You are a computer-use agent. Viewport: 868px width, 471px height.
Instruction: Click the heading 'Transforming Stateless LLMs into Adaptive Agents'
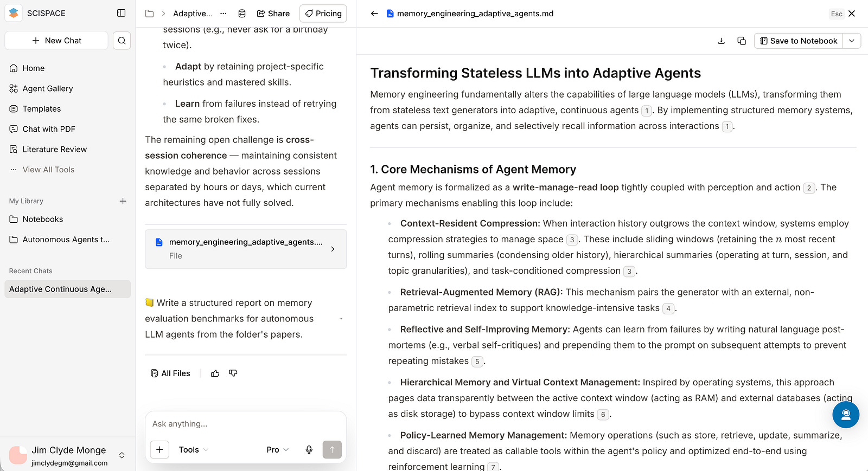coord(535,73)
